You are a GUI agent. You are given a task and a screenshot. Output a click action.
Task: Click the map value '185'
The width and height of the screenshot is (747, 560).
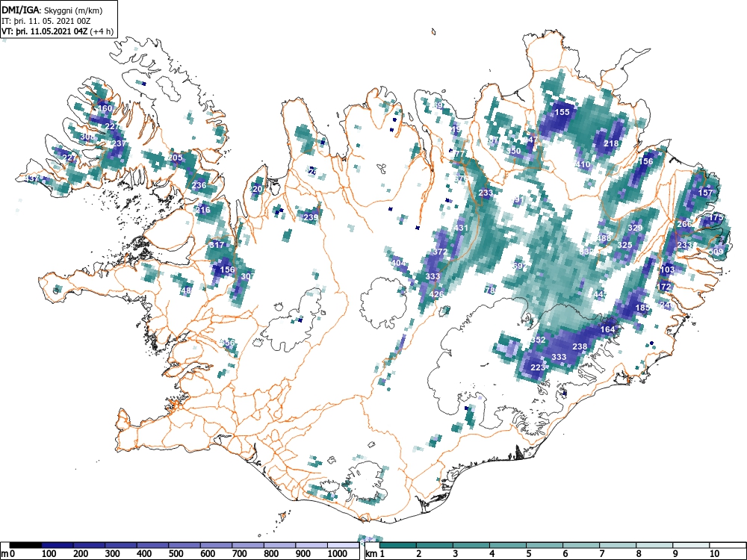pos(642,308)
